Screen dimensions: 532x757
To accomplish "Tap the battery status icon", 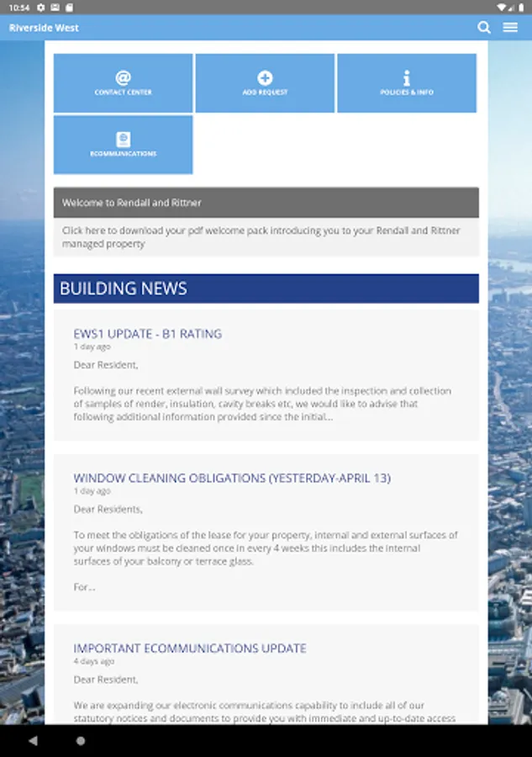I will (521, 8).
